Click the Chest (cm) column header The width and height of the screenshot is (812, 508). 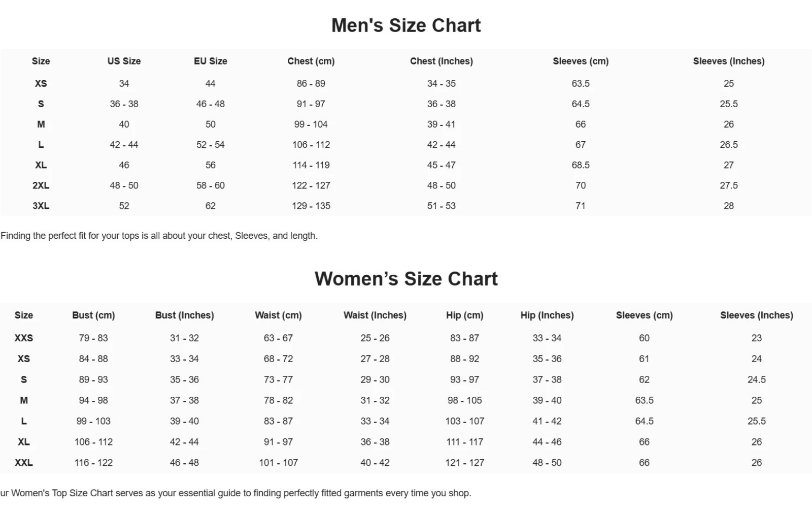(311, 61)
